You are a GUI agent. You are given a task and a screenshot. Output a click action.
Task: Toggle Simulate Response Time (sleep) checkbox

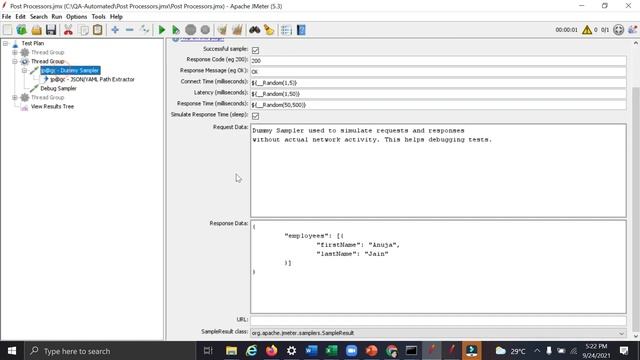pyautogui.click(x=256, y=116)
